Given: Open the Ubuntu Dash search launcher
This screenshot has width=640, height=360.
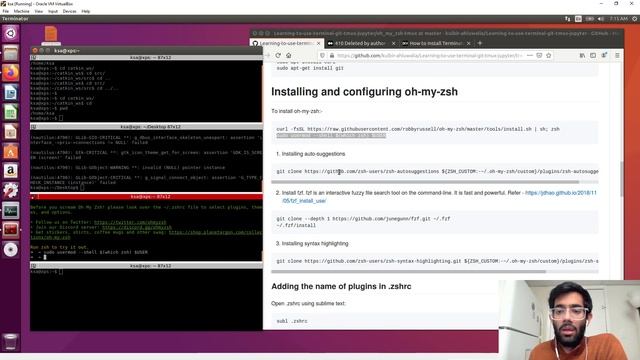Looking at the screenshot, I should click(10, 33).
